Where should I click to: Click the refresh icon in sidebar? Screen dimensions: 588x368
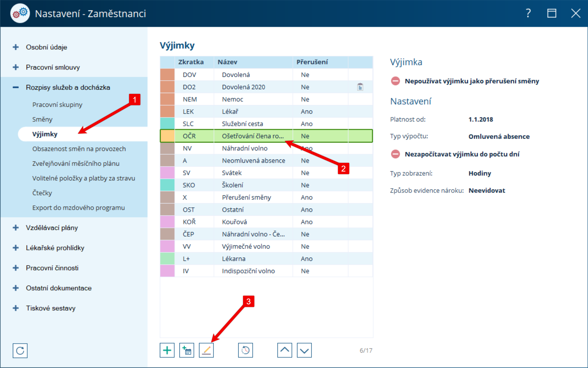(20, 351)
